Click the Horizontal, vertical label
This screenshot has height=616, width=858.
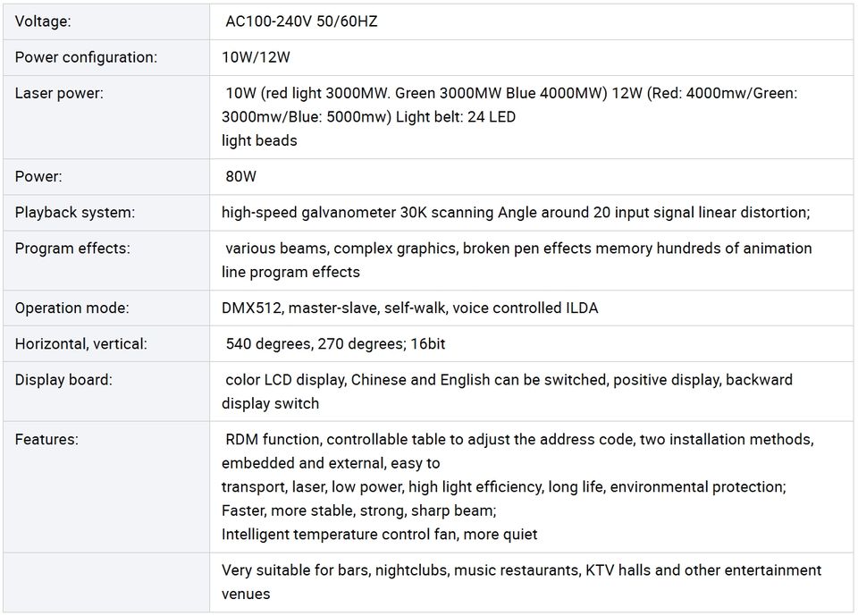click(x=81, y=344)
